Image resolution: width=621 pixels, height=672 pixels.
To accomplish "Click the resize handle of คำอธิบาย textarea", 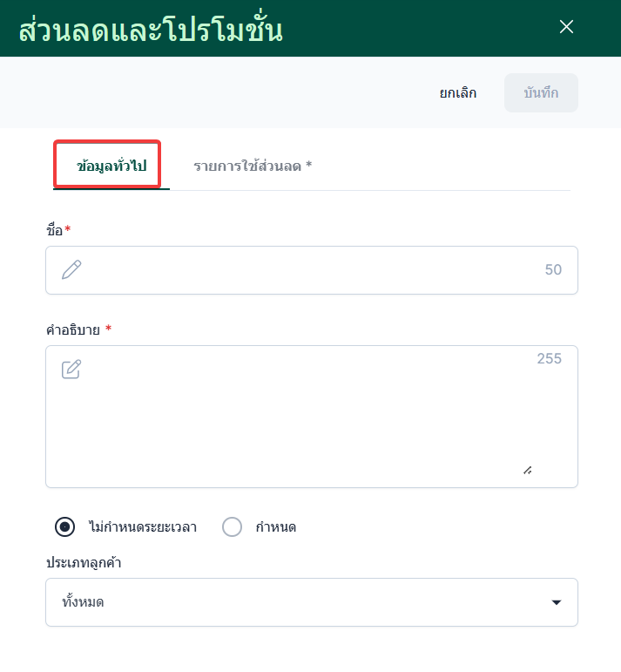I will (x=527, y=470).
